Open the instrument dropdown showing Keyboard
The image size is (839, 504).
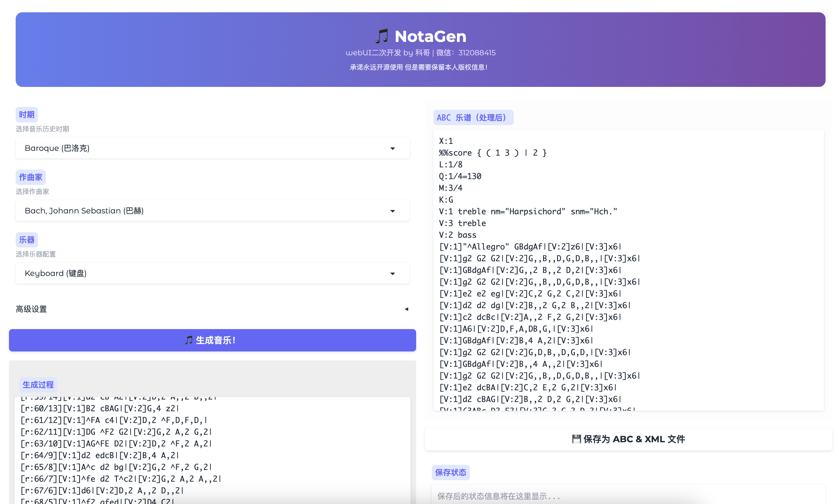(x=212, y=274)
